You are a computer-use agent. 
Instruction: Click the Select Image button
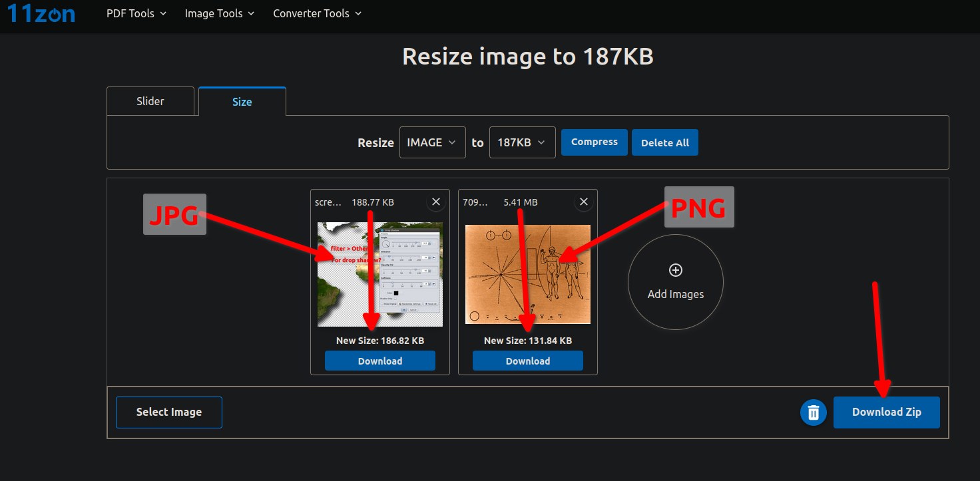coord(169,412)
